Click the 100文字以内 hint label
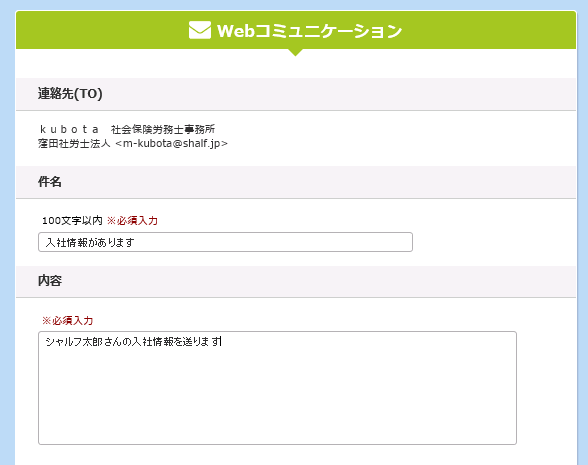 coord(72,220)
